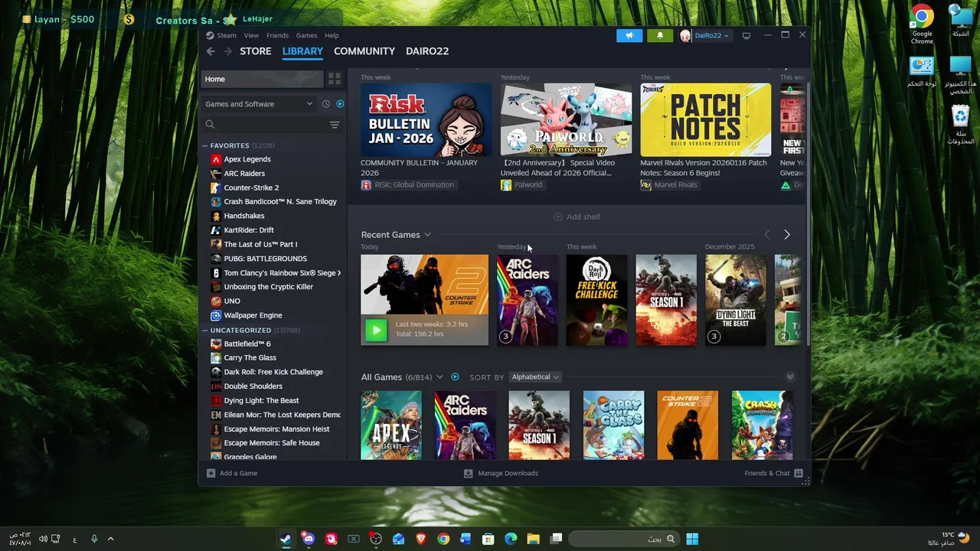
Task: Switch to the STORE tab
Action: click(256, 51)
